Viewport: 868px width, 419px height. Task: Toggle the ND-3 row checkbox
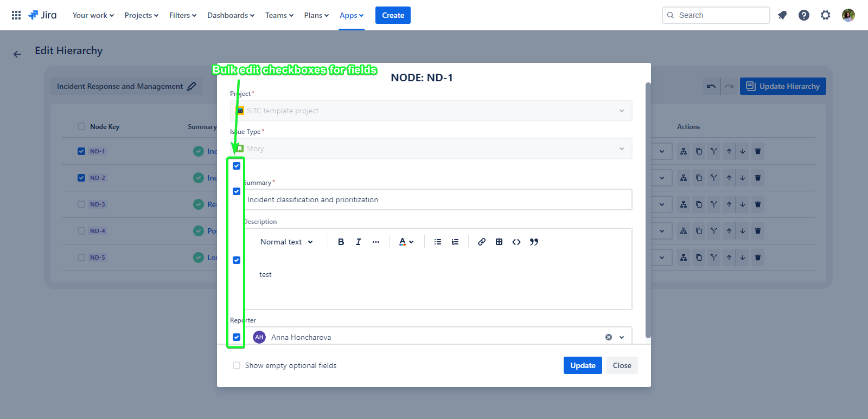click(81, 204)
